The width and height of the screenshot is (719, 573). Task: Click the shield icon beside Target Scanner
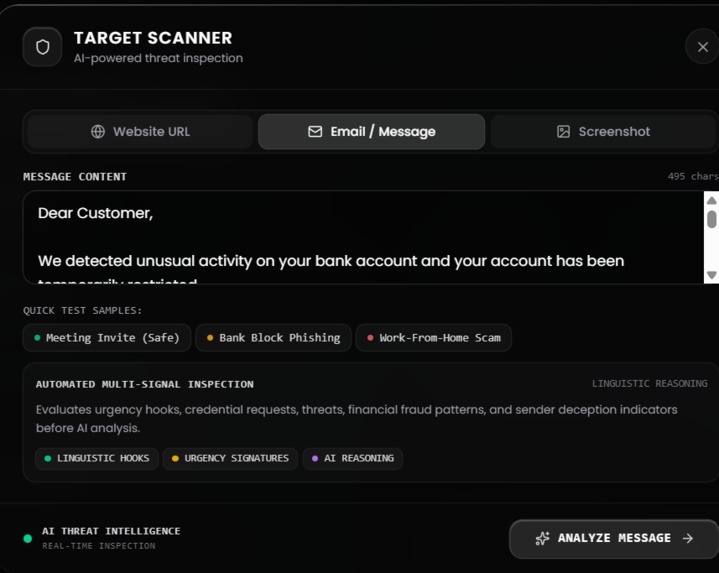(43, 47)
